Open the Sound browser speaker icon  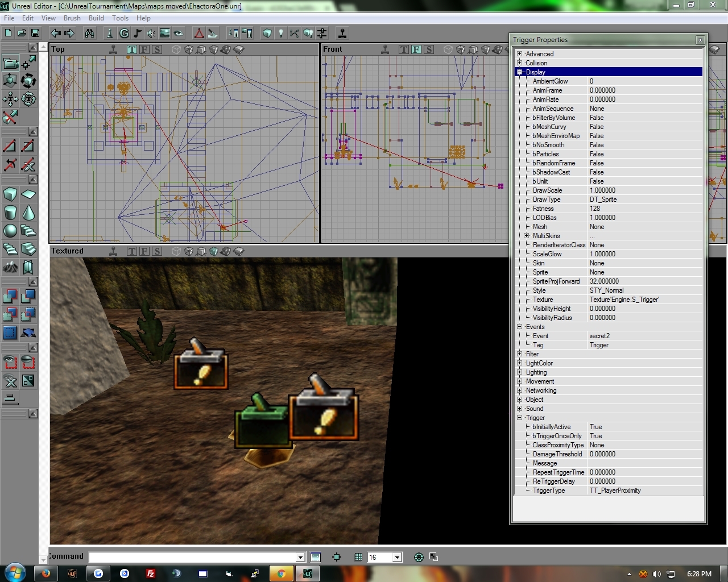[x=151, y=33]
